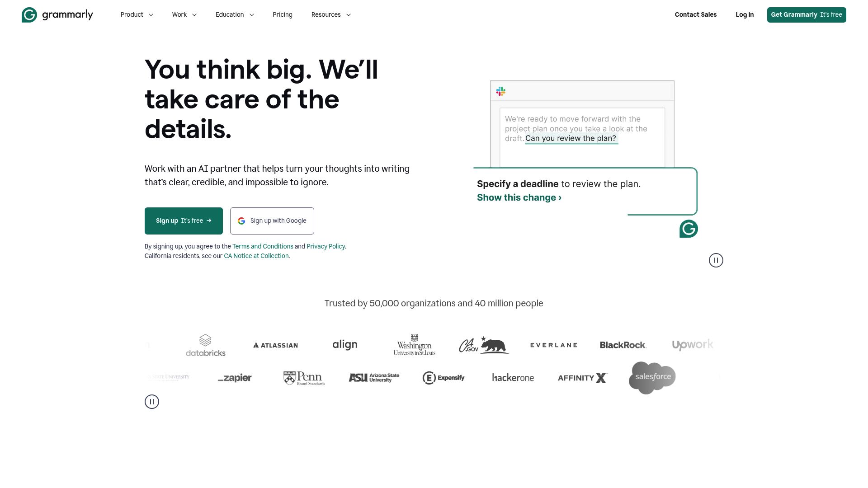Click the Databricks logo
868x488 pixels.
(206, 345)
